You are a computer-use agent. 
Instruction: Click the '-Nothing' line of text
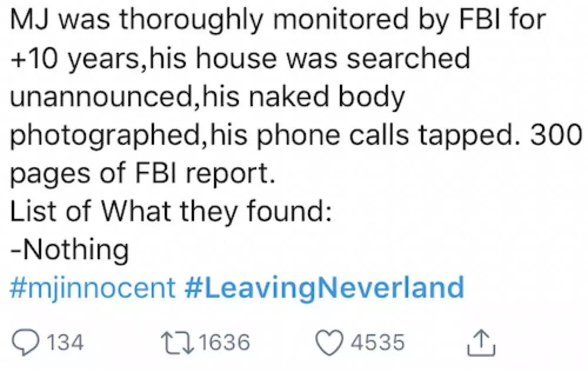[69, 250]
